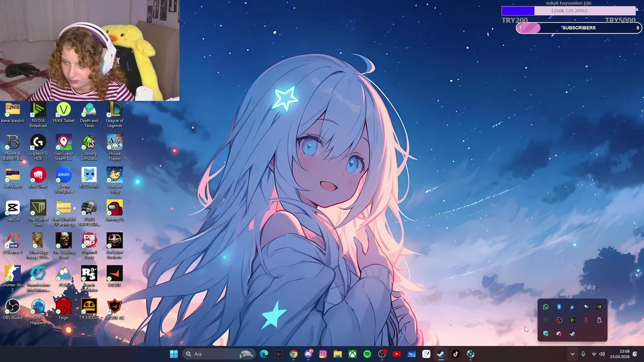Screen dimensions: 644x362
Task: Click Safely Remove Hardware USB tray icon
Action: (x=599, y=320)
